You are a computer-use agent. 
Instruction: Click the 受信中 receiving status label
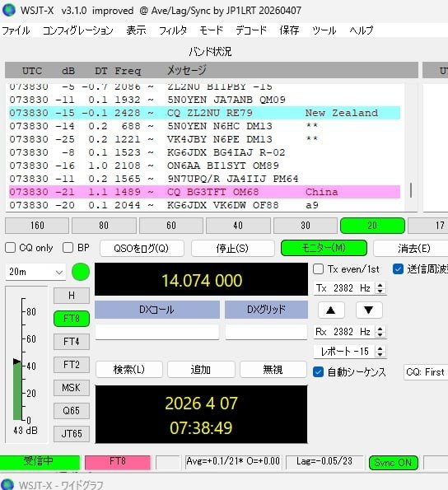click(x=40, y=462)
